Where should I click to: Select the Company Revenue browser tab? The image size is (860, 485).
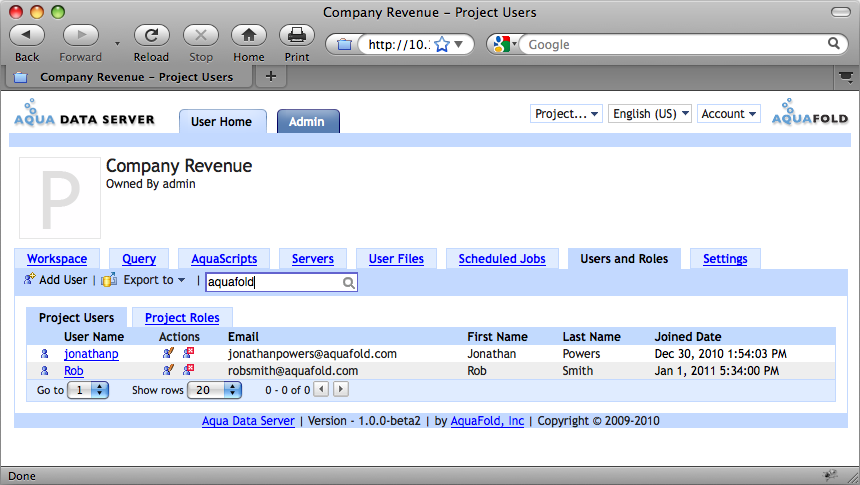[129, 77]
